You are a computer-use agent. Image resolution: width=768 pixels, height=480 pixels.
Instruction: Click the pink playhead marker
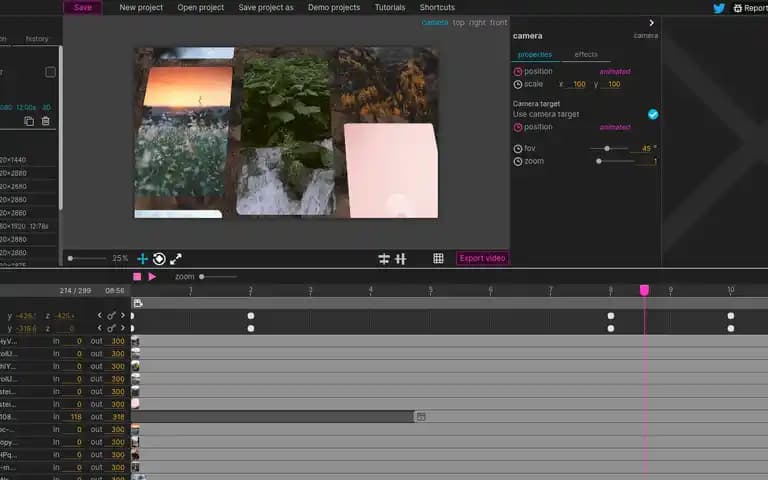tap(645, 290)
